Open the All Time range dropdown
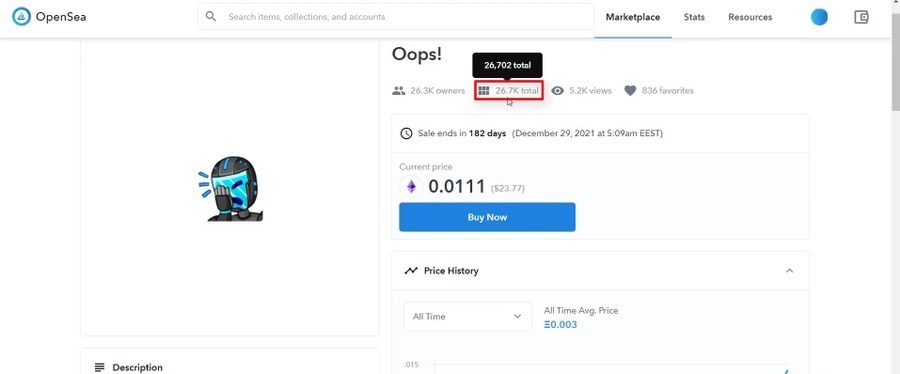 (467, 317)
